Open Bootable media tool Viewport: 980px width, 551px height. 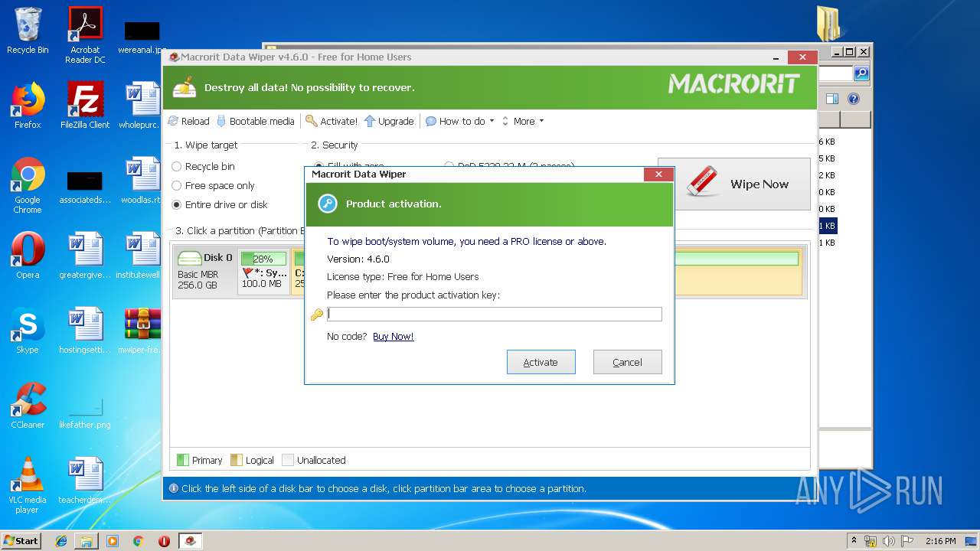point(256,121)
